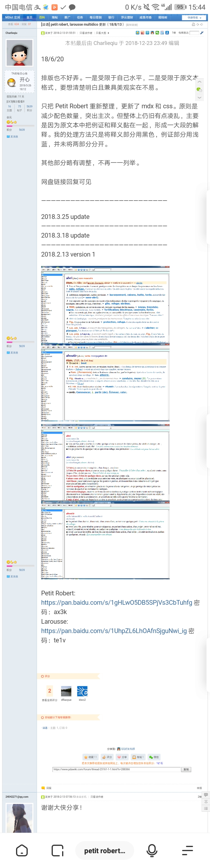Select the 百科 navigation tab
210x868 pixels.
(x=42, y=17)
